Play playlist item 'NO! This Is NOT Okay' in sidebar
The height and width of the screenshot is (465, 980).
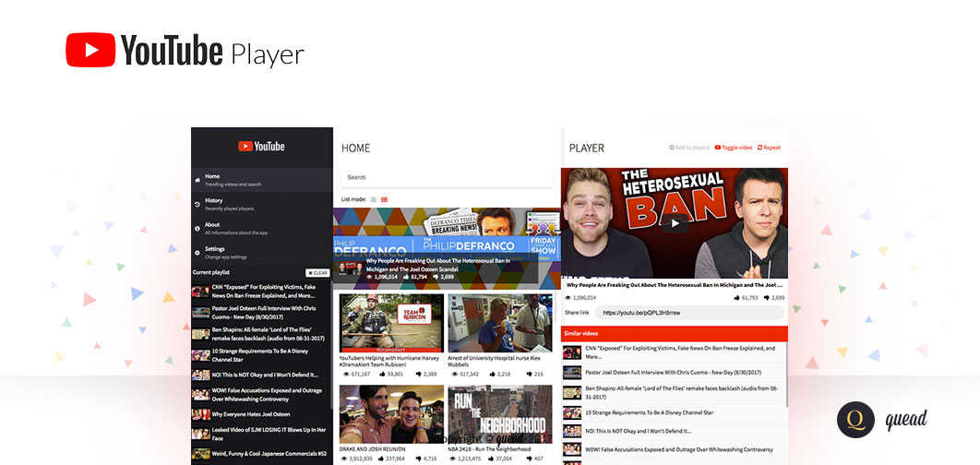coord(260,375)
